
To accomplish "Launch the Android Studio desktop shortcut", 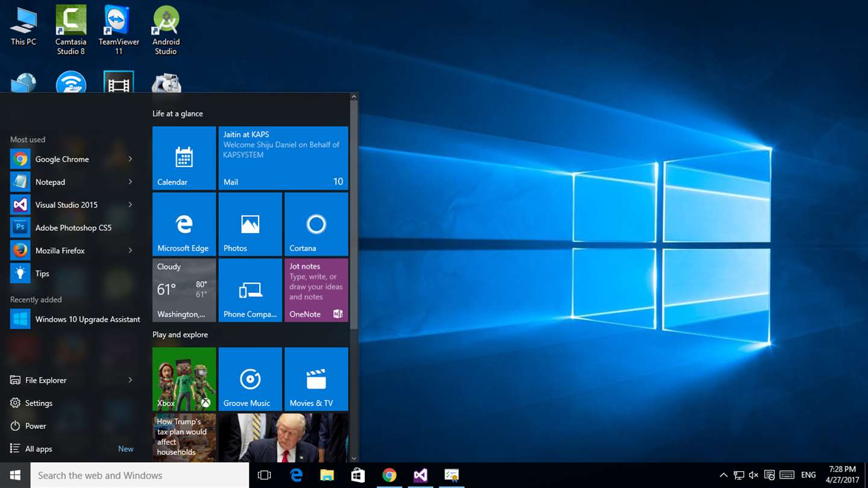I will pyautogui.click(x=166, y=30).
